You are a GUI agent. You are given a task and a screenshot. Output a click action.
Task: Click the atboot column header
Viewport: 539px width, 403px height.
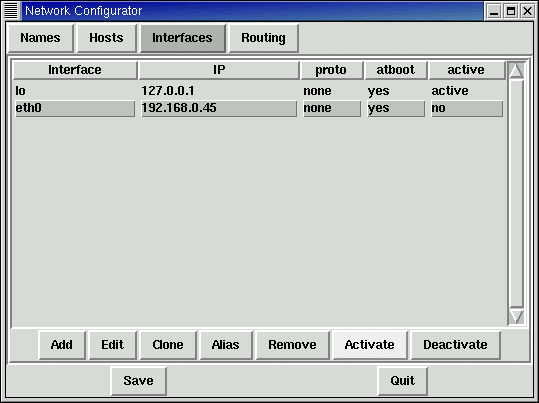396,70
